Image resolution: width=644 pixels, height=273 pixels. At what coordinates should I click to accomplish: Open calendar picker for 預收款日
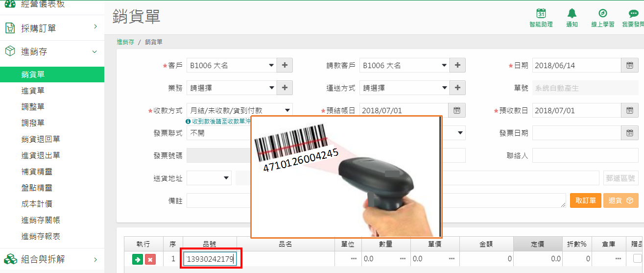(629, 110)
